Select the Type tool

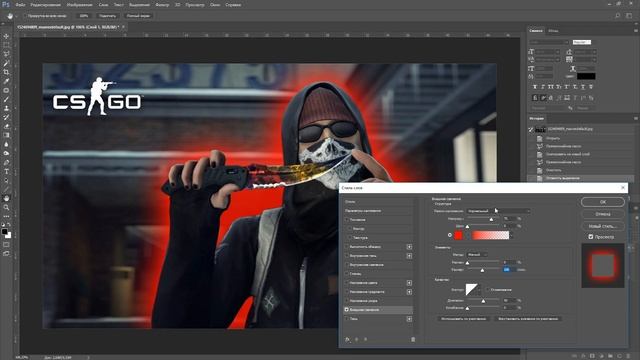(6, 171)
